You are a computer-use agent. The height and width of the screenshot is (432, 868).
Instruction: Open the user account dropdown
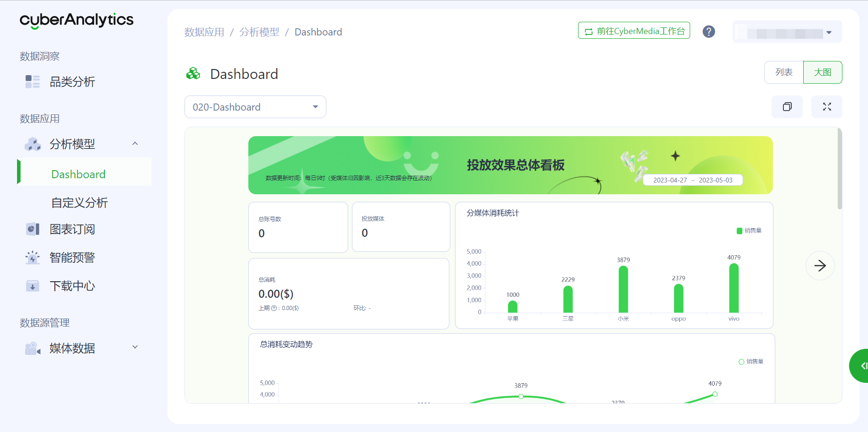(x=787, y=32)
